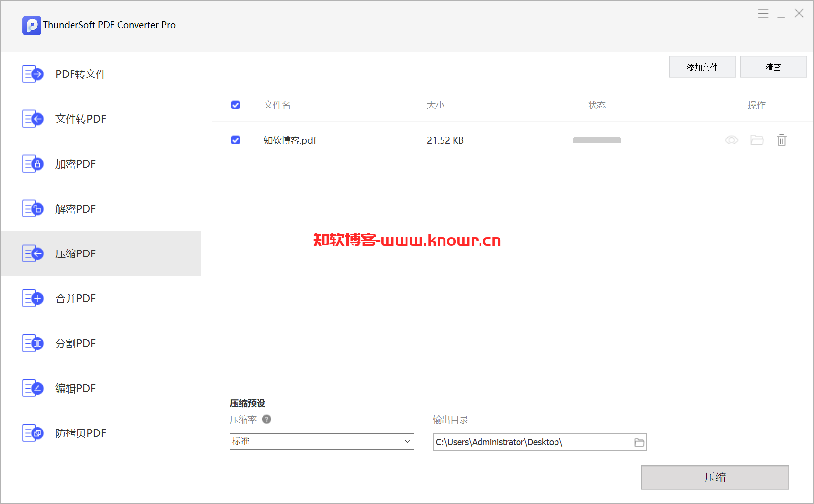Click the 编辑PDF pencil icon
This screenshot has width=814, height=504.
click(33, 388)
